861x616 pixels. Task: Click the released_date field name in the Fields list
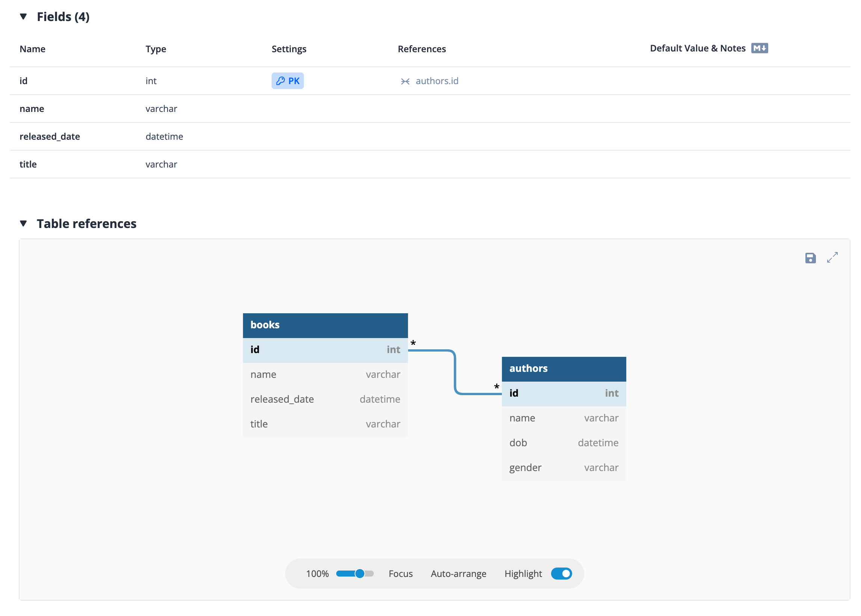[50, 137]
